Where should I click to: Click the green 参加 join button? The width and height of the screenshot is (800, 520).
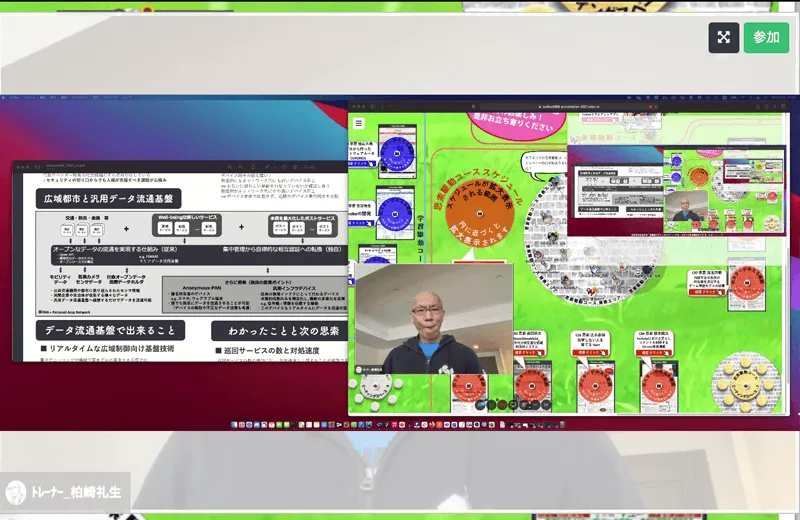point(766,37)
